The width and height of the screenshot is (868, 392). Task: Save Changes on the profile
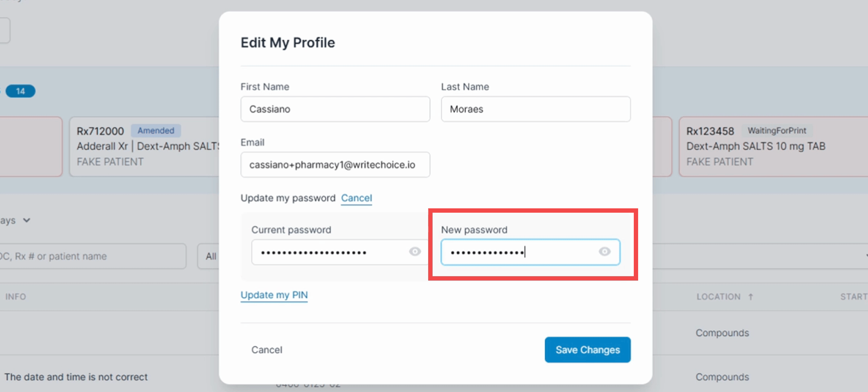point(587,350)
